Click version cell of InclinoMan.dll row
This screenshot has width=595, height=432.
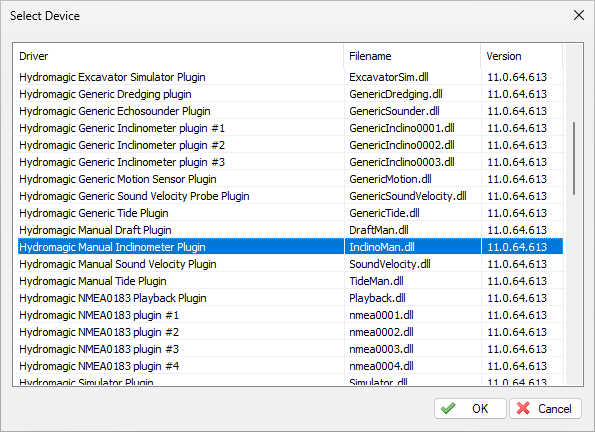click(522, 247)
